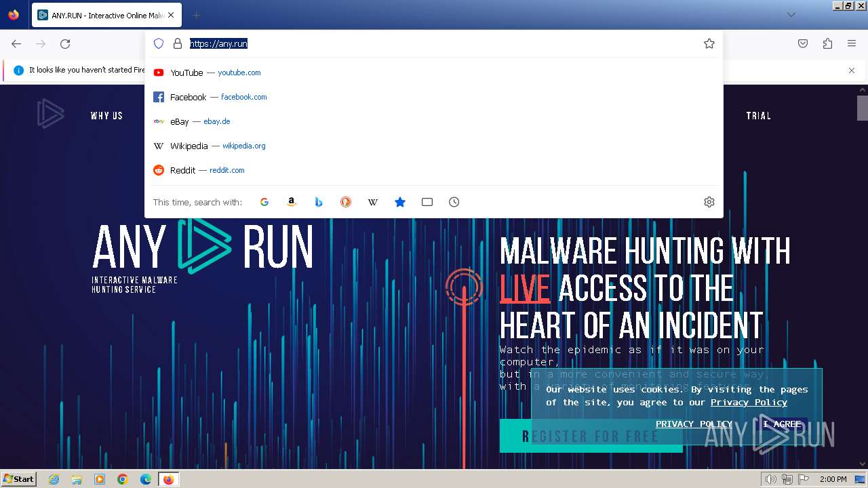Reload the current page

[x=65, y=43]
